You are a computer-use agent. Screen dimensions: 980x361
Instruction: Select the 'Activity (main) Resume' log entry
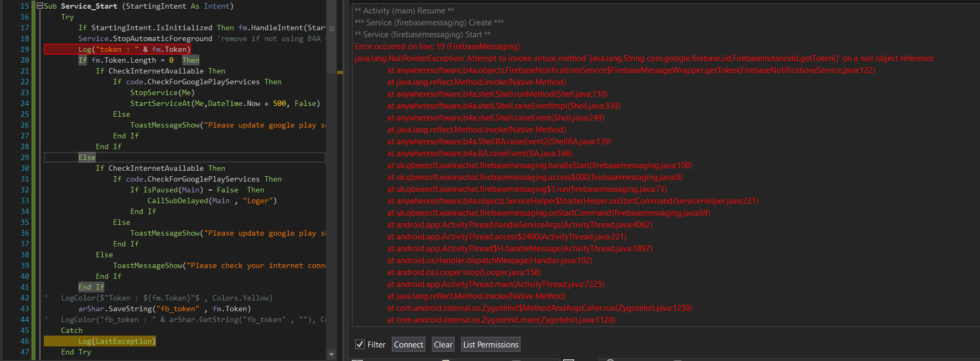click(x=404, y=11)
